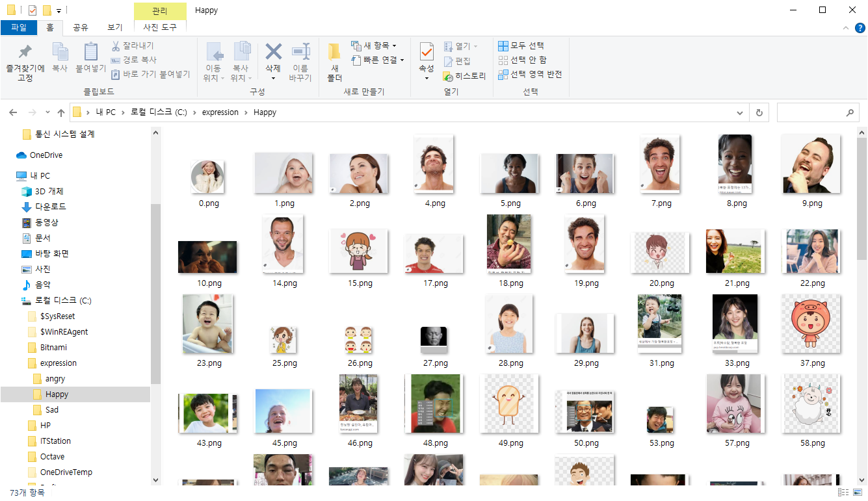Expand address bar history dropdown
Viewport: 868px width, 501px height.
tap(739, 112)
